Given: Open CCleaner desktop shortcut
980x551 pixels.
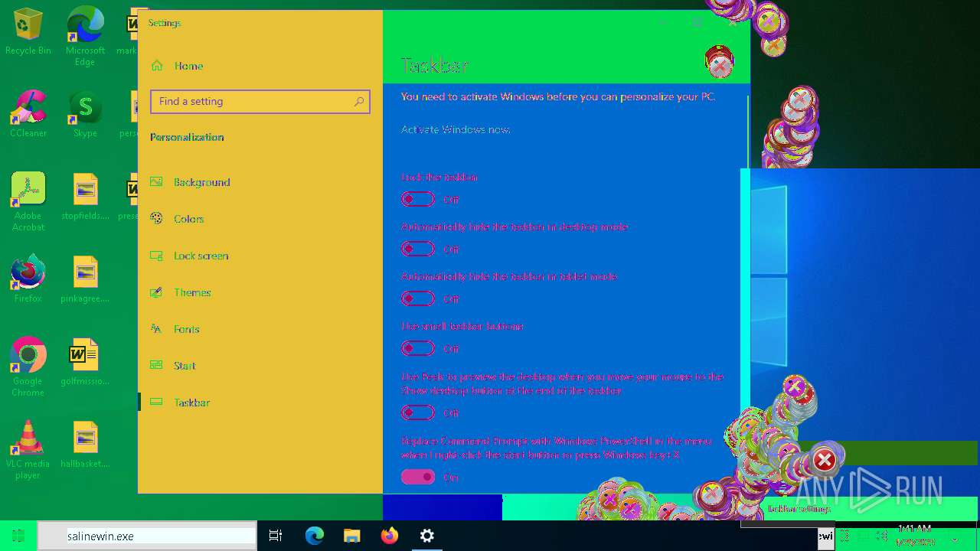Looking at the screenshot, I should (x=28, y=114).
